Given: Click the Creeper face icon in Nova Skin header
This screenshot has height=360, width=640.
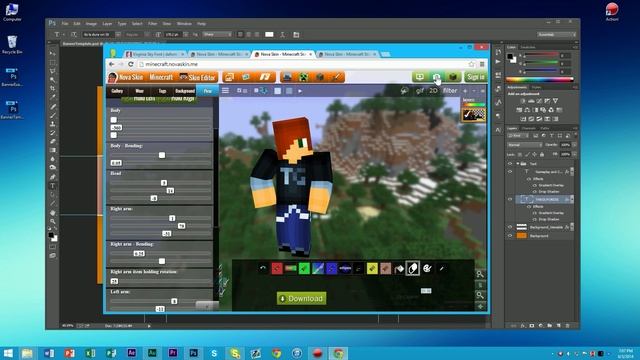Looking at the screenshot, I should pyautogui.click(x=303, y=77).
